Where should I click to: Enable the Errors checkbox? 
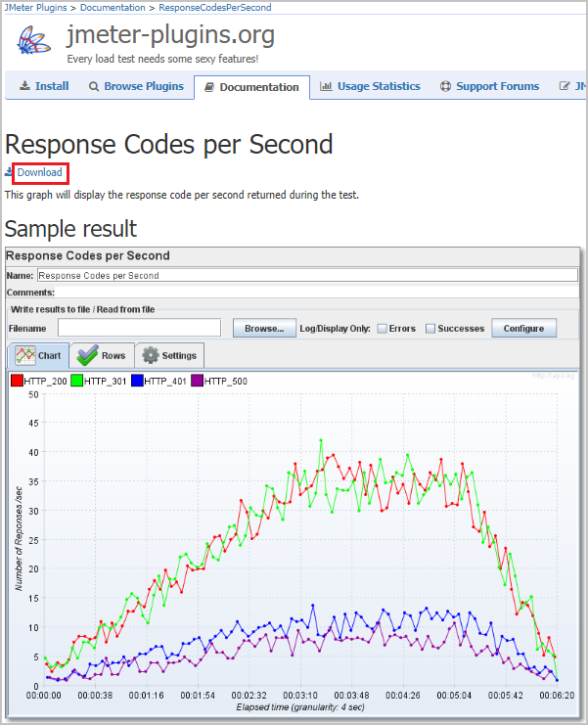tap(382, 329)
